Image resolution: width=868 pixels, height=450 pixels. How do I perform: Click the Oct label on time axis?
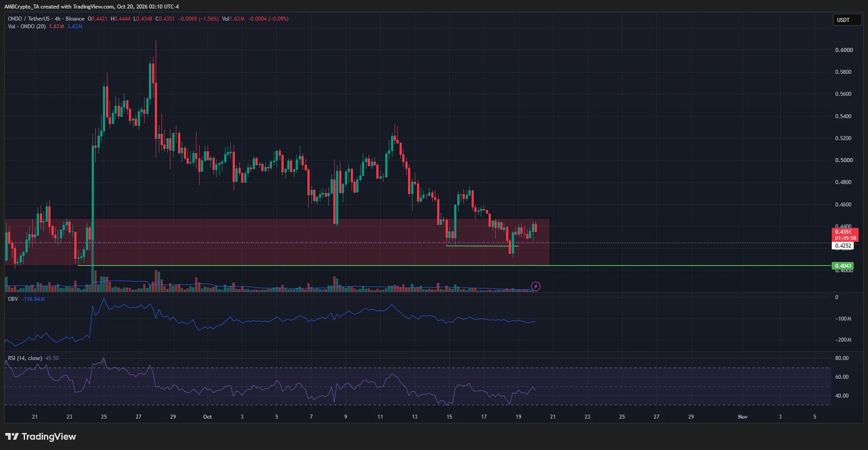pos(208,417)
